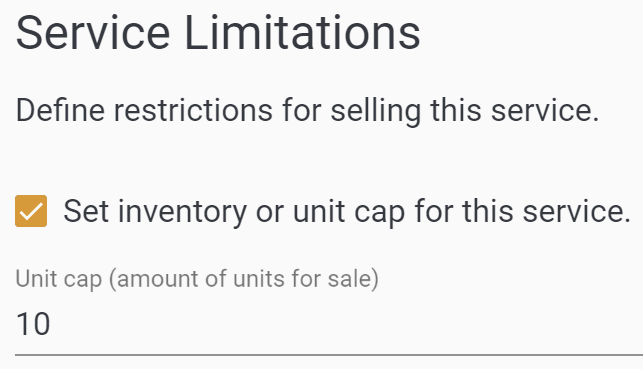The width and height of the screenshot is (643, 369).
Task: Toggle the orange unit cap checkbox off
Action: click(x=31, y=211)
